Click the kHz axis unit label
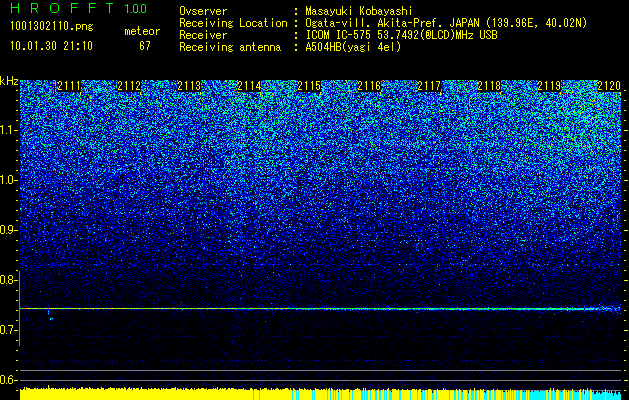 click(9, 81)
